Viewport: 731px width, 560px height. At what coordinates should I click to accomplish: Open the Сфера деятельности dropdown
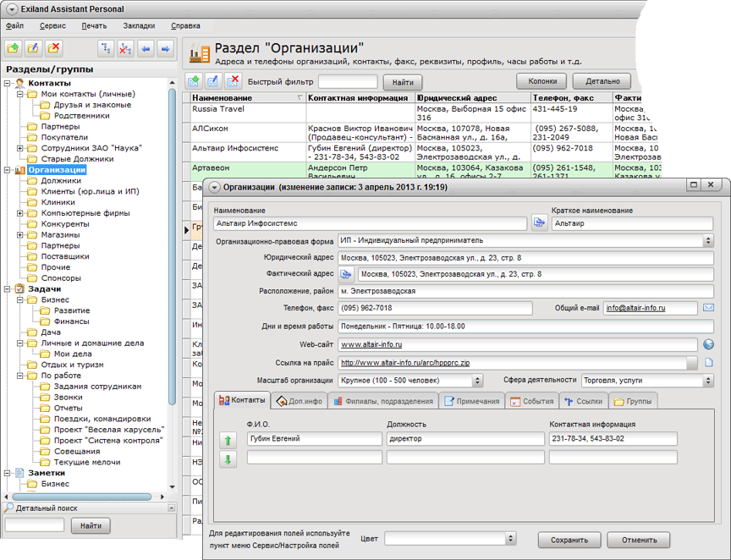(708, 382)
